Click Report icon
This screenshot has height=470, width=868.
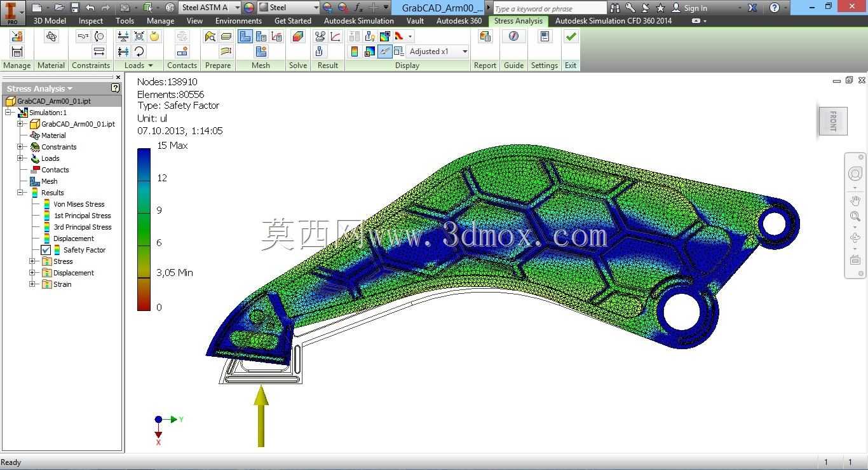pyautogui.click(x=485, y=36)
